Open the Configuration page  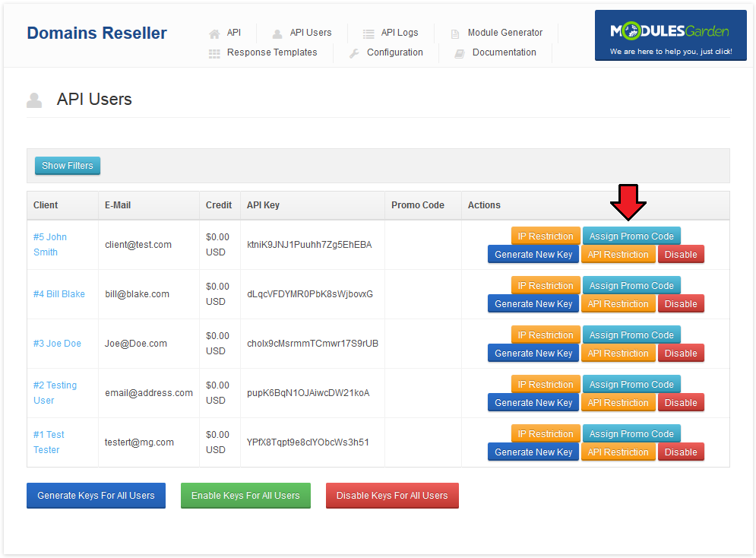pos(395,52)
